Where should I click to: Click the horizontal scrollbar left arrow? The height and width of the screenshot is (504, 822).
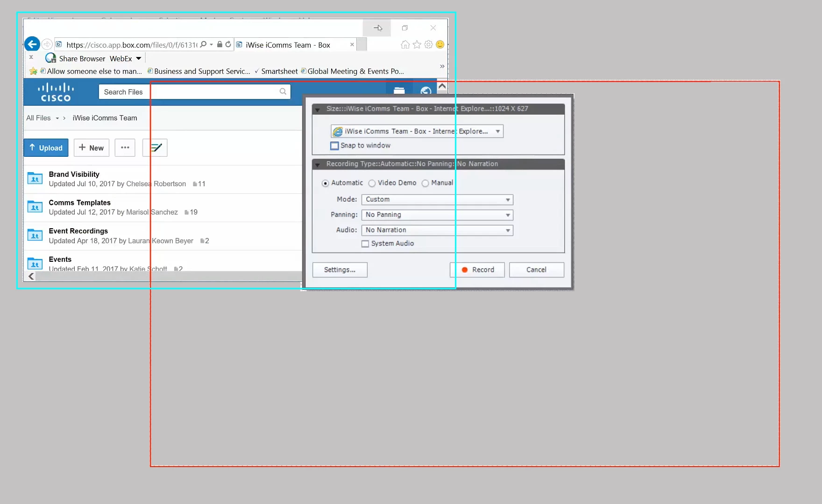(x=31, y=276)
